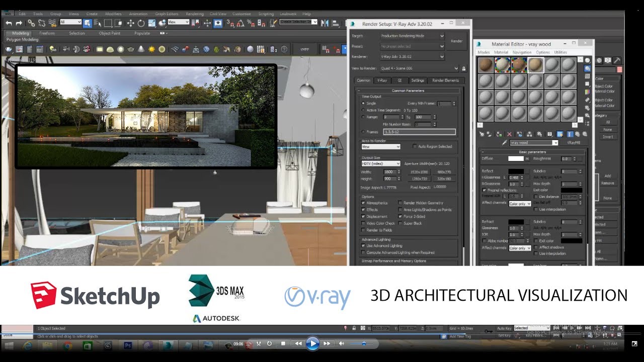Enable the Render Hidden Geometry checkbox
644x362 pixels.
(400, 203)
